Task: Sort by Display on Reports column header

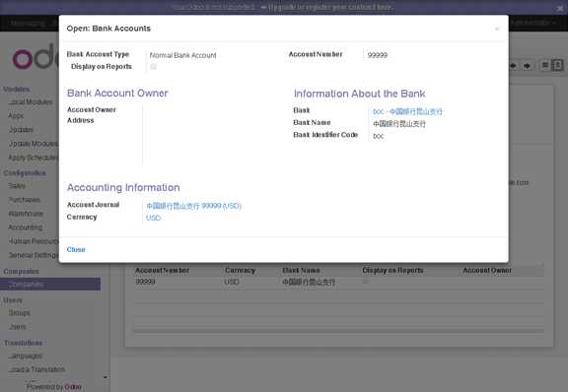Action: pos(392,271)
